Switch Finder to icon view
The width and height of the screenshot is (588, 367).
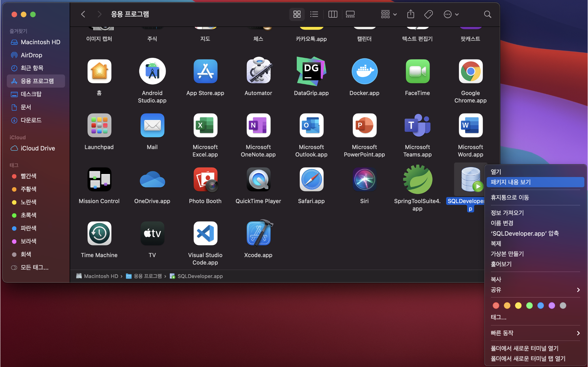click(297, 14)
